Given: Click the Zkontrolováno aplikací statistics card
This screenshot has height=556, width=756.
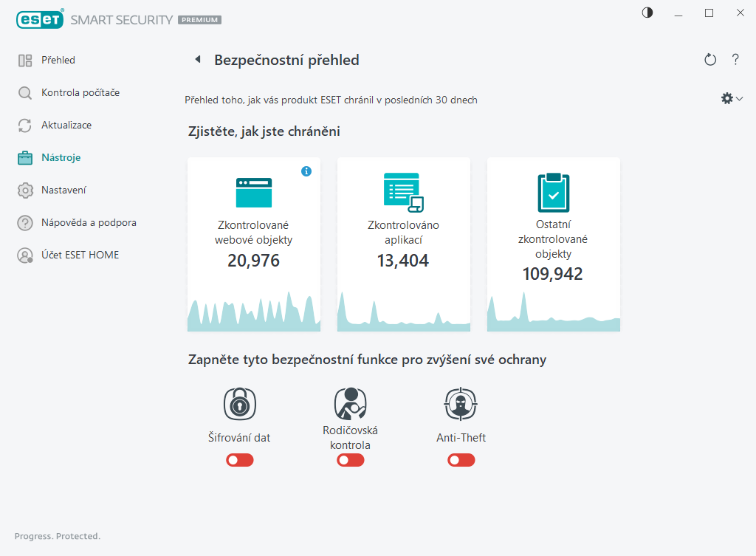Looking at the screenshot, I should pyautogui.click(x=403, y=244).
